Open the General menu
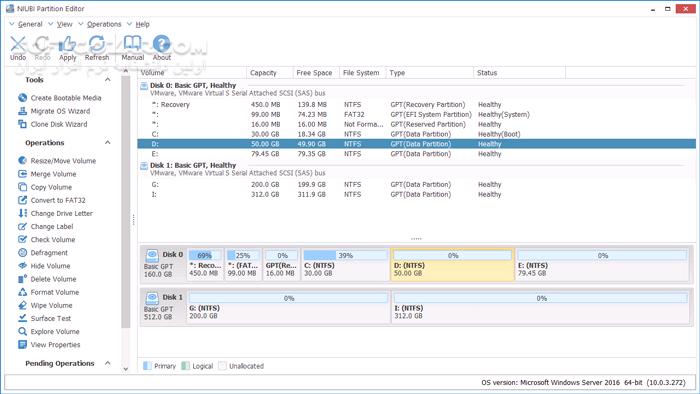Viewport: 700px width, 394px height. click(30, 24)
